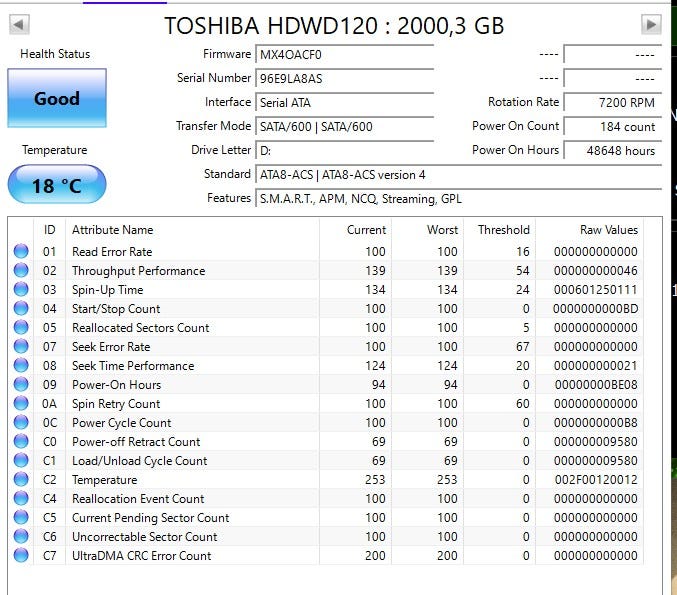Viewport: 677px width, 595px height.
Task: Click the Rotation Rate value field
Action: tap(610, 103)
